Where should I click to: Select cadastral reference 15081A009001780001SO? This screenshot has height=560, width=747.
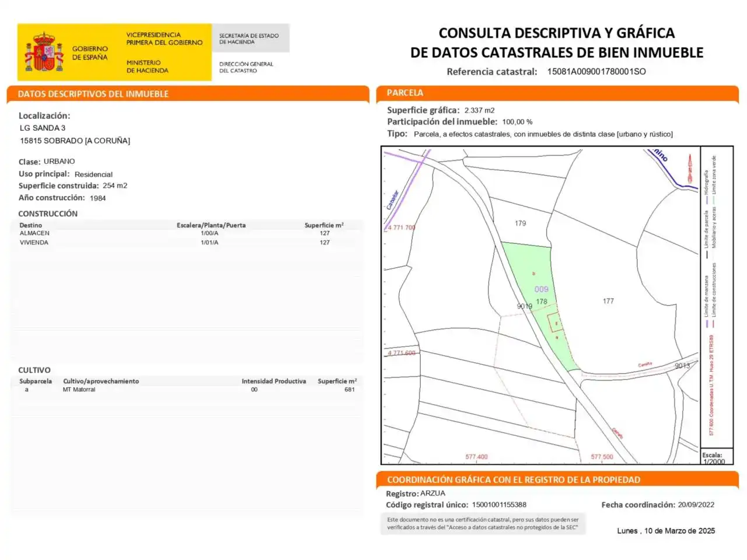click(596, 72)
